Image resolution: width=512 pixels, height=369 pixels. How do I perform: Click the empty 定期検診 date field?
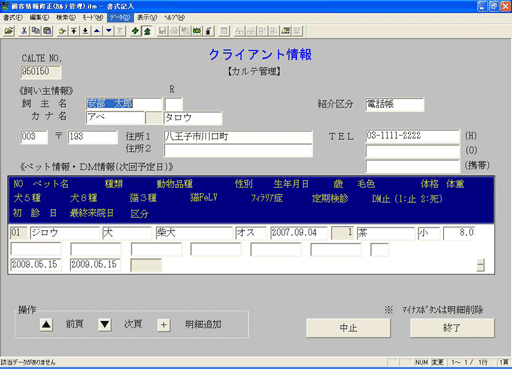pos(336,249)
